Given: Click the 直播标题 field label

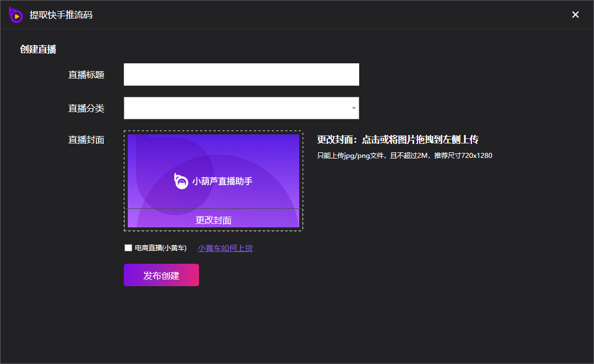Looking at the screenshot, I should pos(86,74).
